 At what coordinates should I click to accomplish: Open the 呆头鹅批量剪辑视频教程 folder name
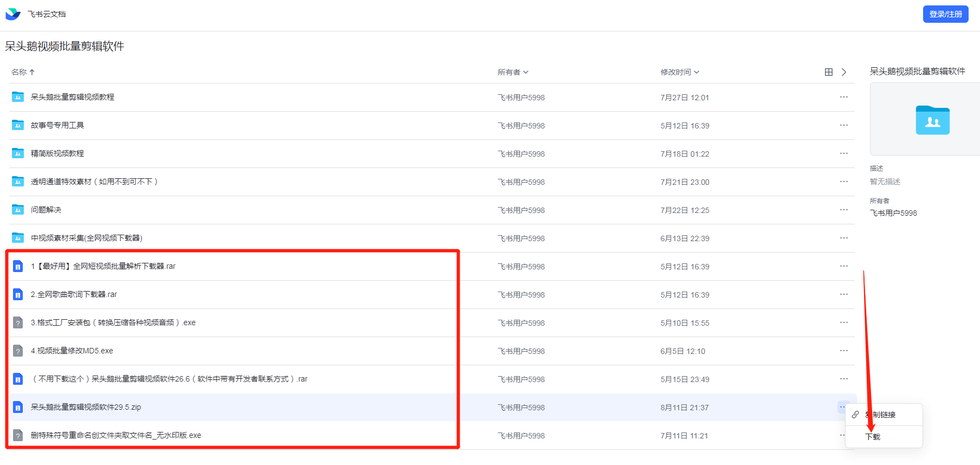point(73,97)
